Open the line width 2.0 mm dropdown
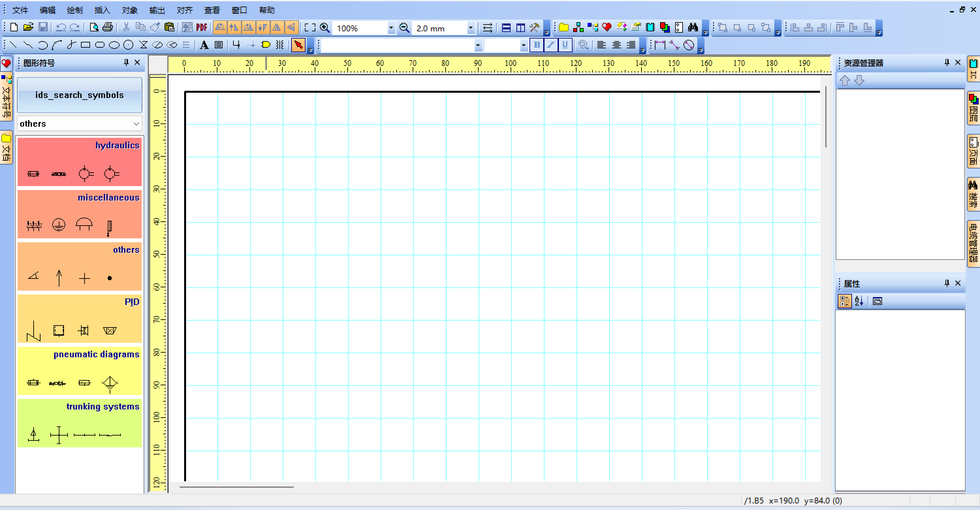 (471, 28)
